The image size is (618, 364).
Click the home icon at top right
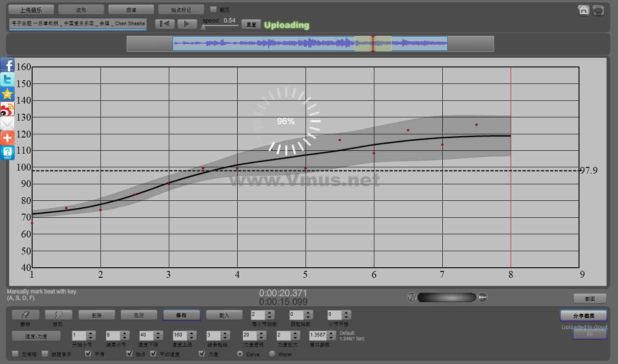[x=584, y=10]
